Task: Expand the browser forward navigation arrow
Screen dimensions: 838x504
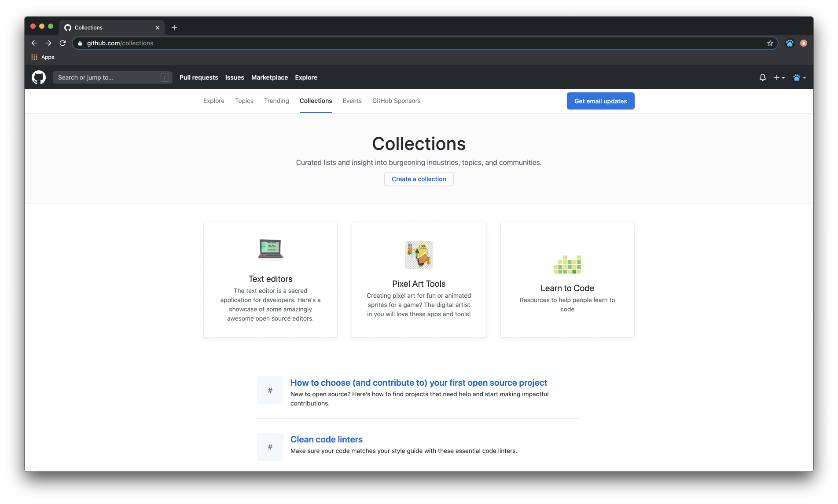Action: (x=48, y=43)
